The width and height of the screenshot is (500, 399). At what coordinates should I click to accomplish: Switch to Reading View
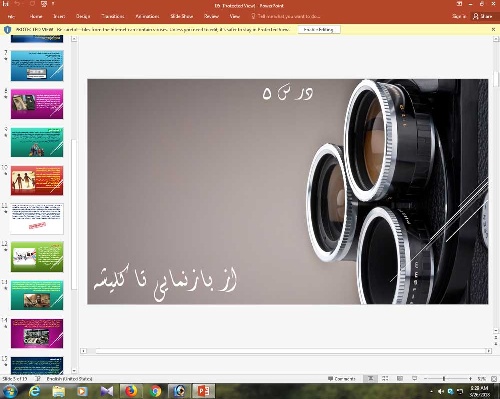click(400, 378)
